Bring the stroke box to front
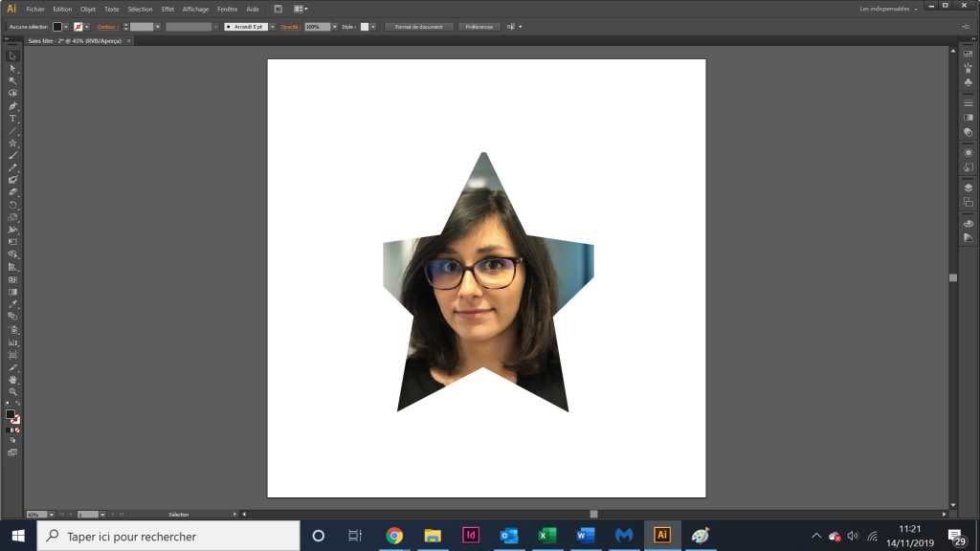This screenshot has width=980, height=551. [x=15, y=420]
